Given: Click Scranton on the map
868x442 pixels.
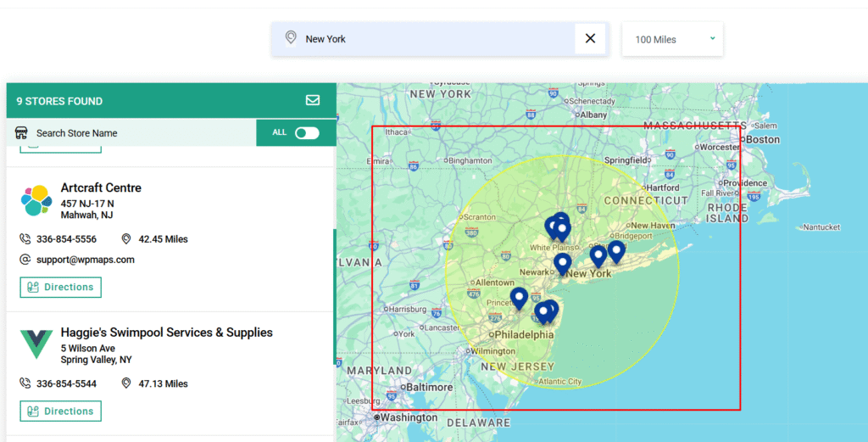Looking at the screenshot, I should (480, 216).
